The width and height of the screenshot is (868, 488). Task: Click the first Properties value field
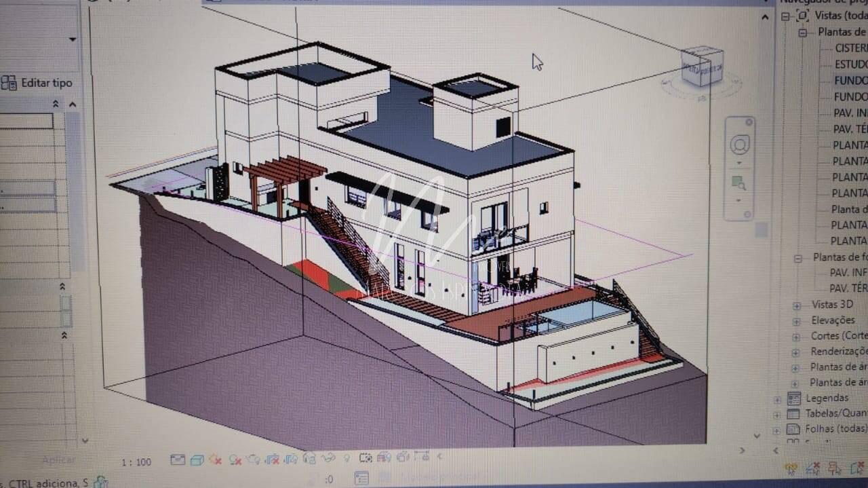click(26, 121)
